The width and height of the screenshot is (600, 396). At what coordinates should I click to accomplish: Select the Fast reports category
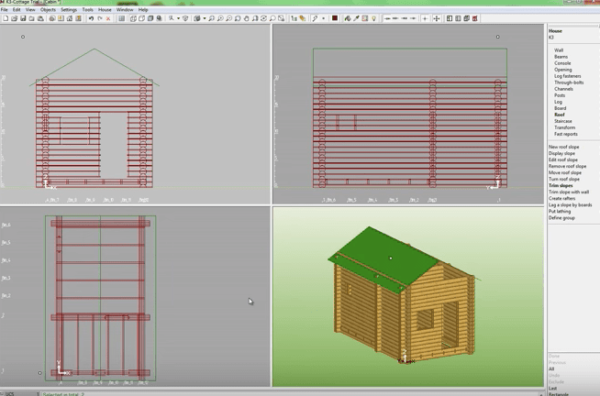[x=566, y=134]
